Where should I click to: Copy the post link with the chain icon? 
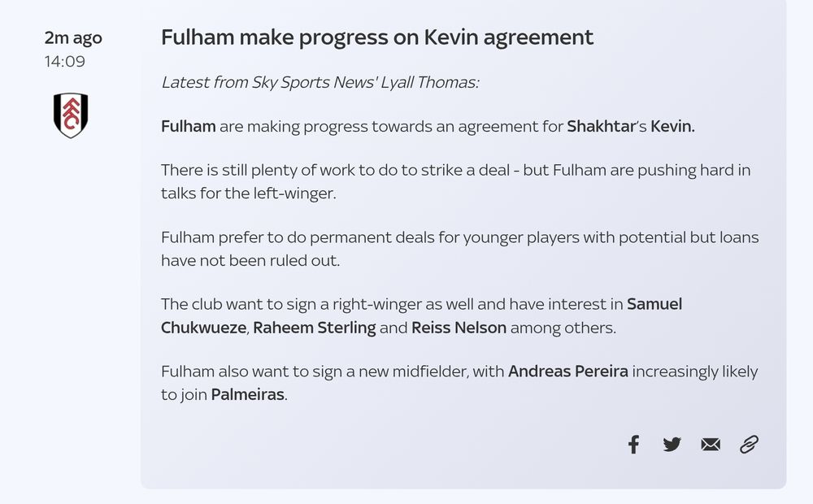click(749, 445)
